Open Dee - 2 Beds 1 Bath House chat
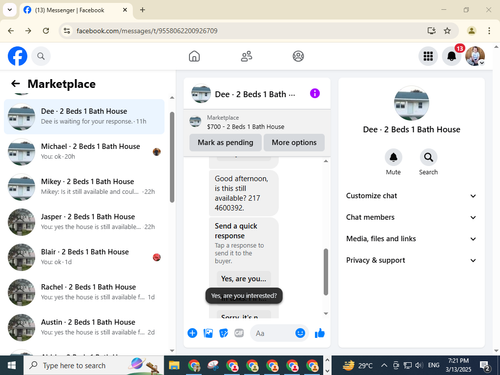The image size is (500, 375). point(84,116)
